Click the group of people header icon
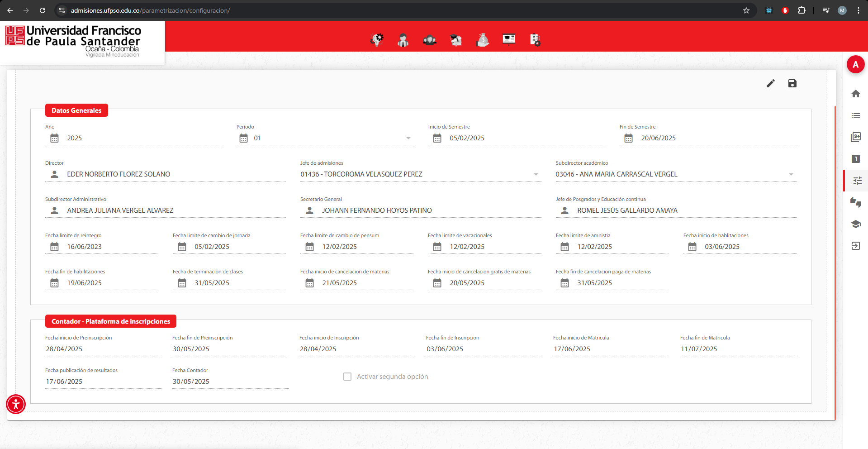The image size is (868, 449). click(429, 40)
